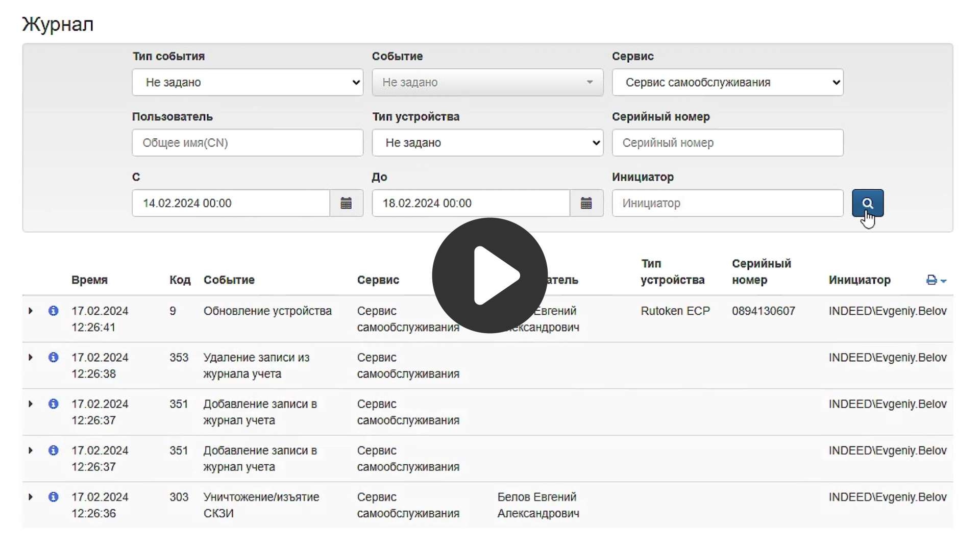Click the info icon on the code 353 row
The height and width of the screenshot is (551, 980).
pos(53,357)
